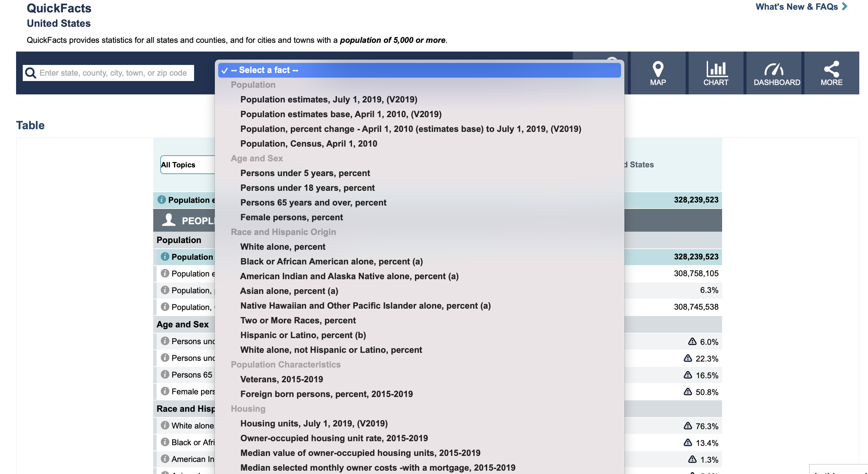Click info icon for American Indian row
Image resolution: width=868 pixels, height=474 pixels.
pyautogui.click(x=165, y=459)
